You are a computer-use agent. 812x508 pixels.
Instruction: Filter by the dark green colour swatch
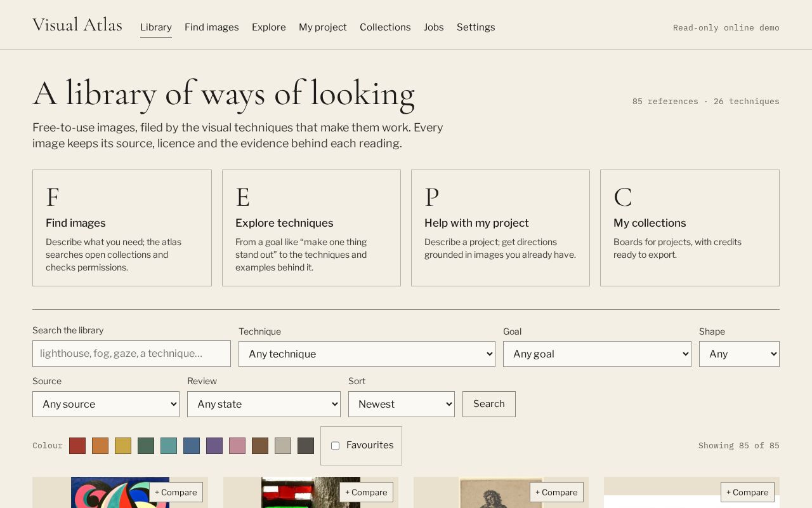point(146,446)
